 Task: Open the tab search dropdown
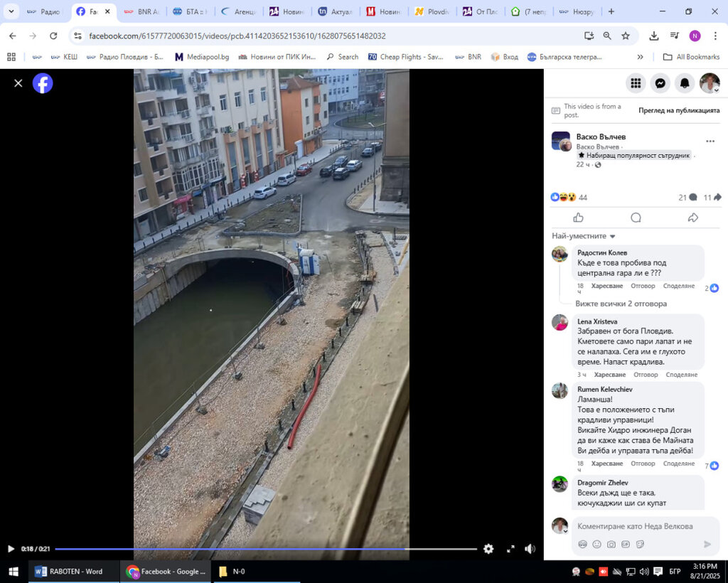tap(11, 11)
